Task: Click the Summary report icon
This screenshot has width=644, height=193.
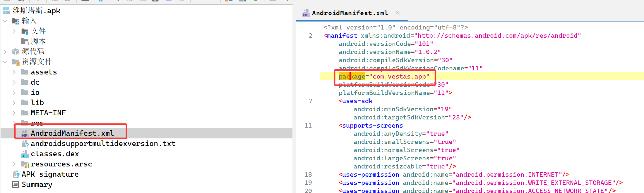Action: [16, 185]
